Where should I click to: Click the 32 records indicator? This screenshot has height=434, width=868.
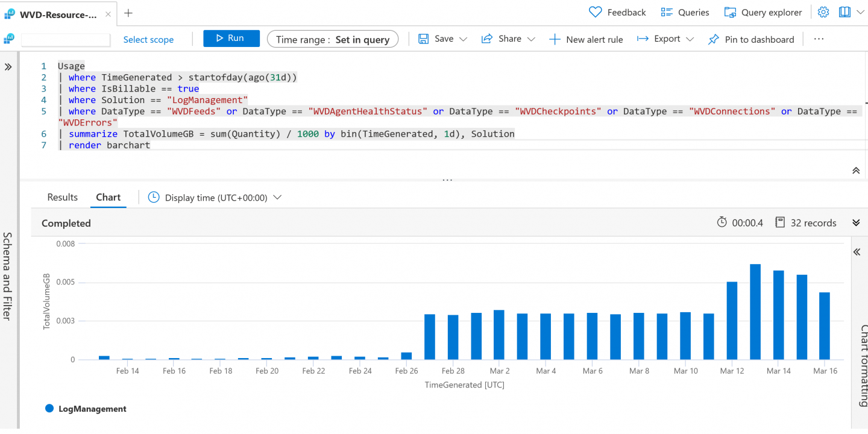click(806, 222)
